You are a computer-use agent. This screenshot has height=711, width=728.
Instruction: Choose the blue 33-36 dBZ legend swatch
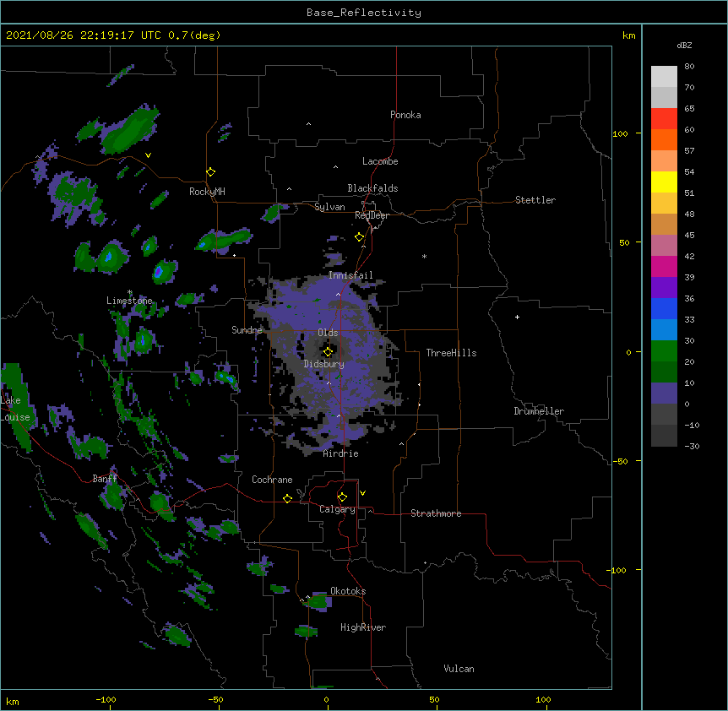coord(664,308)
